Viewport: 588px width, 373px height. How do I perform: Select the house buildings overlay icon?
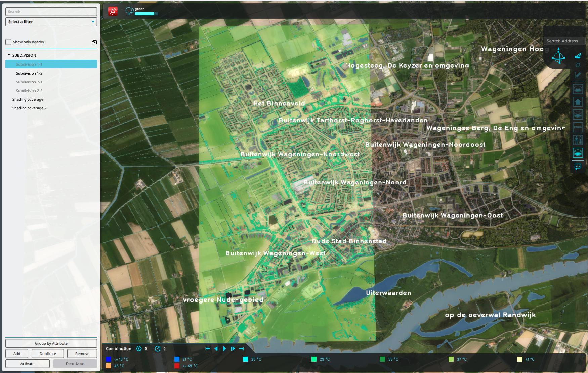578,102
